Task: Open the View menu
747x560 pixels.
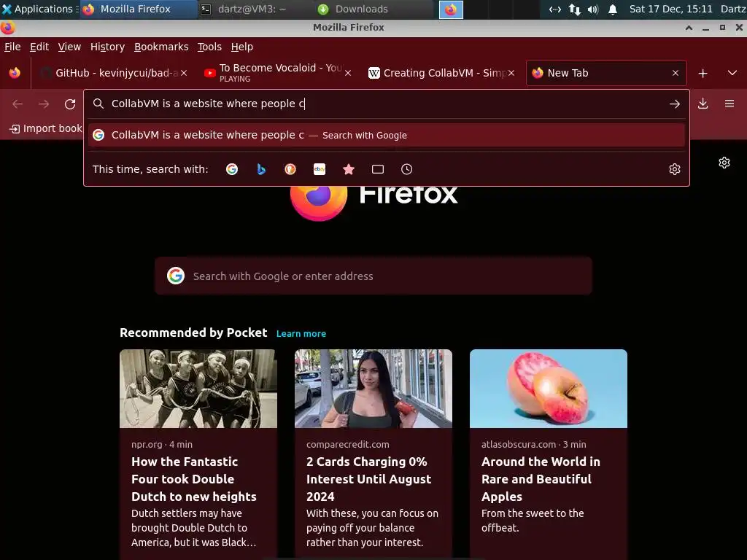Action: pyautogui.click(x=69, y=47)
